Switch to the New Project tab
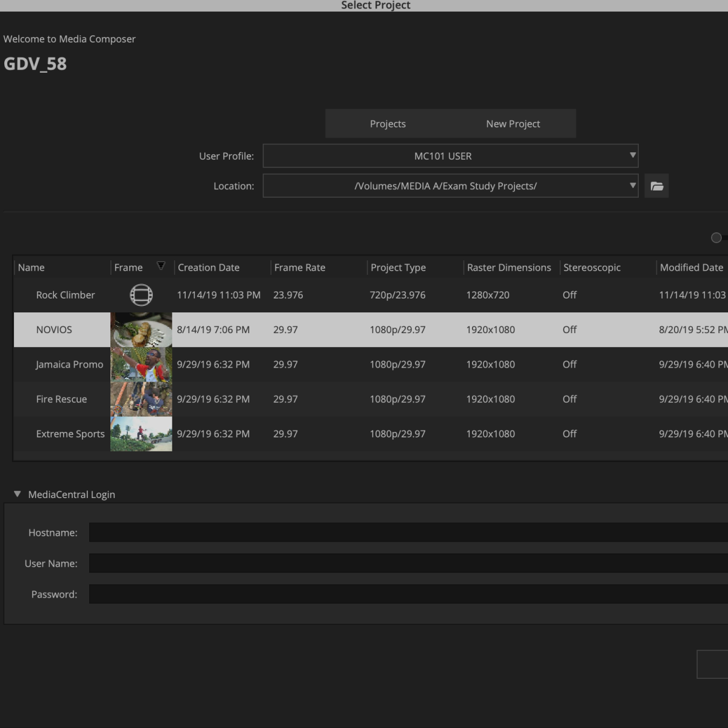The height and width of the screenshot is (728, 728). 513,124
